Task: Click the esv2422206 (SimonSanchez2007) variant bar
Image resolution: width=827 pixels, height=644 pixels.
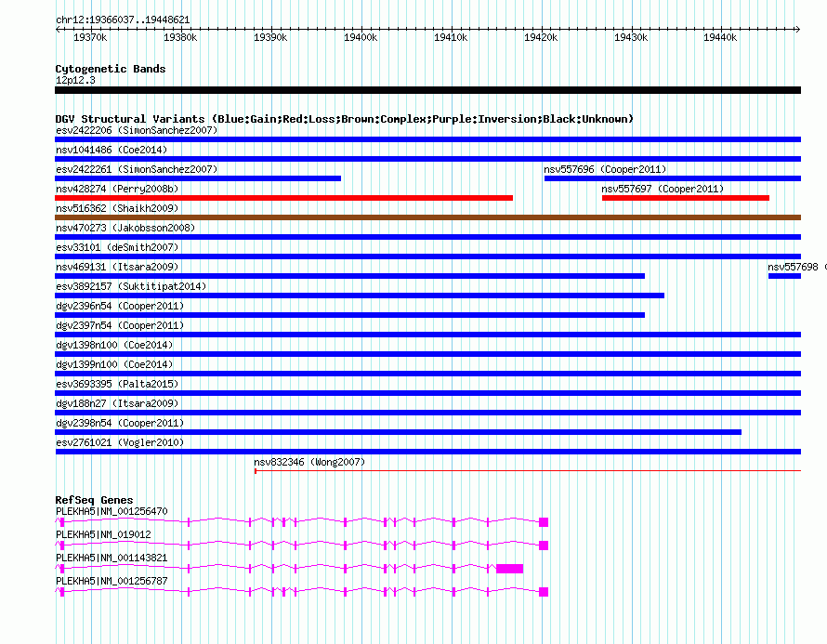Action: (x=427, y=139)
